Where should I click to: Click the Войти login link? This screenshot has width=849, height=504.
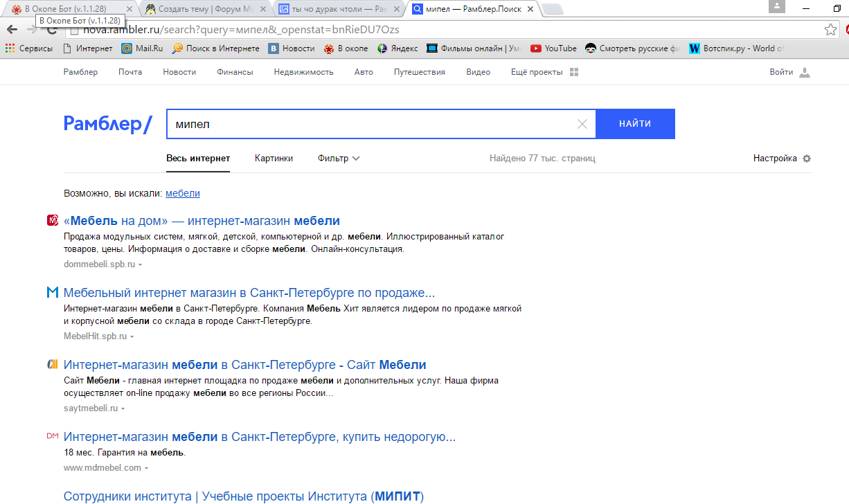pos(781,72)
